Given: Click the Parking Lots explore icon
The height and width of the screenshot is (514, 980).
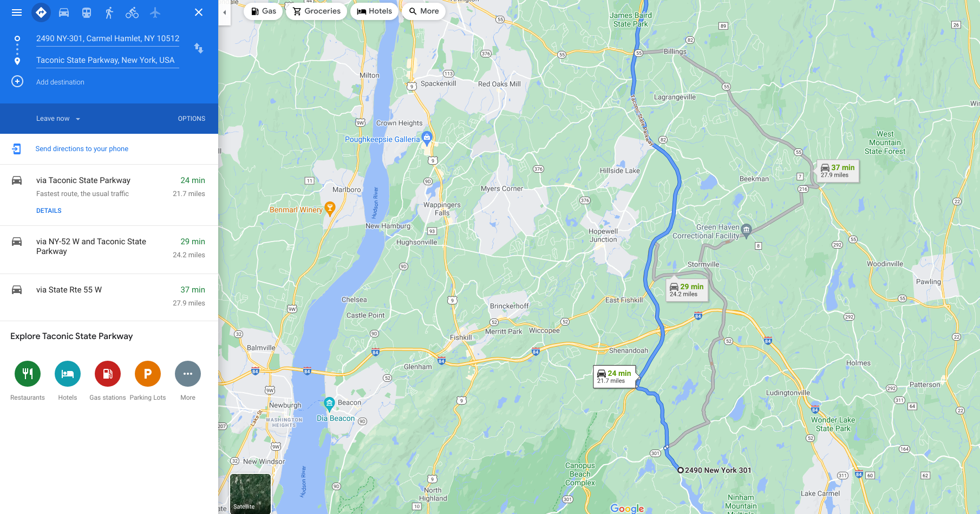Looking at the screenshot, I should [x=148, y=374].
